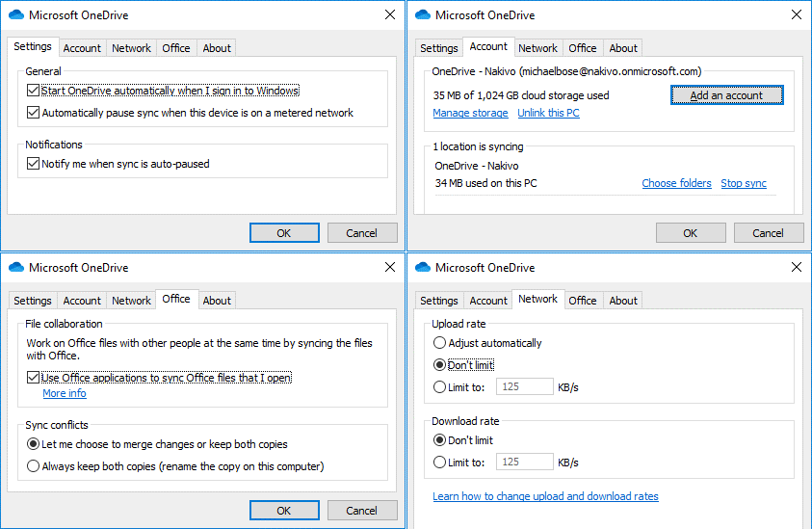Screen dimensions: 812x529
Task: Close the window with the General settings
Action: pos(390,14)
